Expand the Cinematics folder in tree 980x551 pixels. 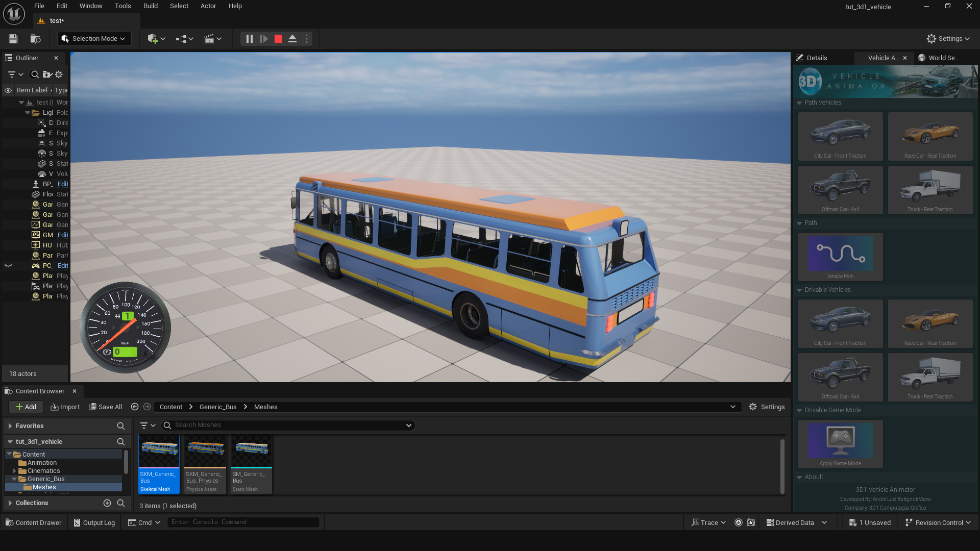(x=14, y=471)
